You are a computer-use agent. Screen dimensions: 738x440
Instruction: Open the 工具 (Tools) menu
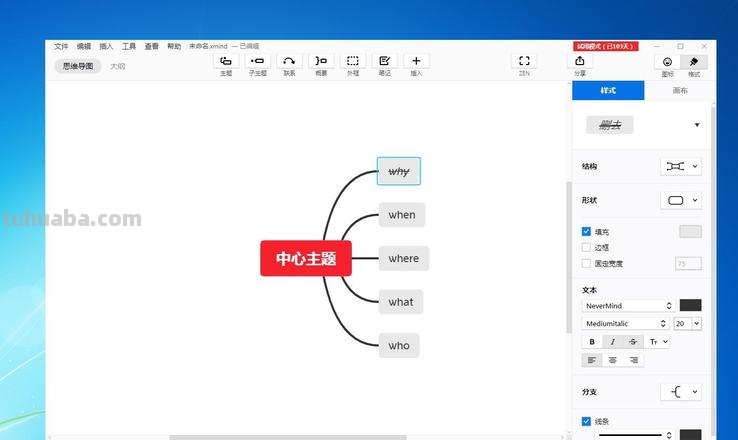129,46
